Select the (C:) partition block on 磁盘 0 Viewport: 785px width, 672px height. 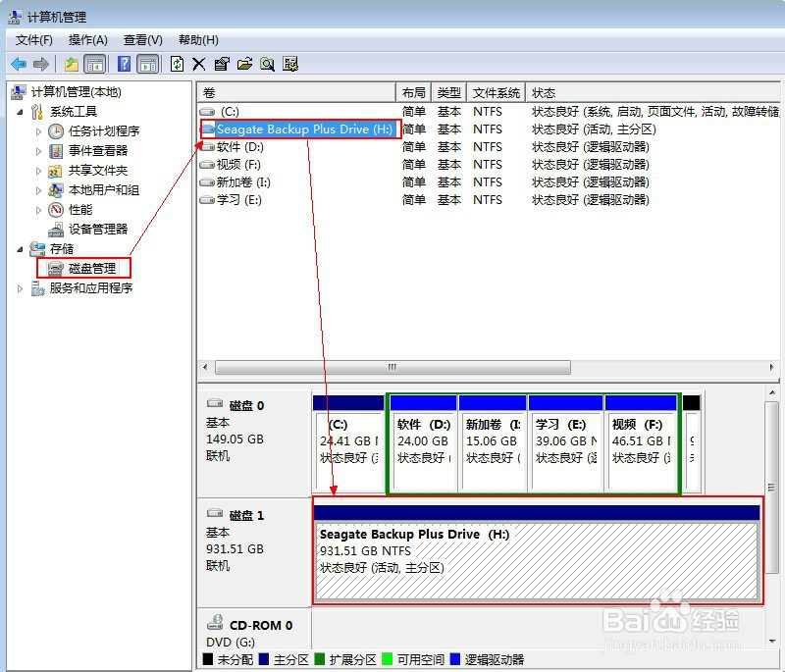coord(348,442)
